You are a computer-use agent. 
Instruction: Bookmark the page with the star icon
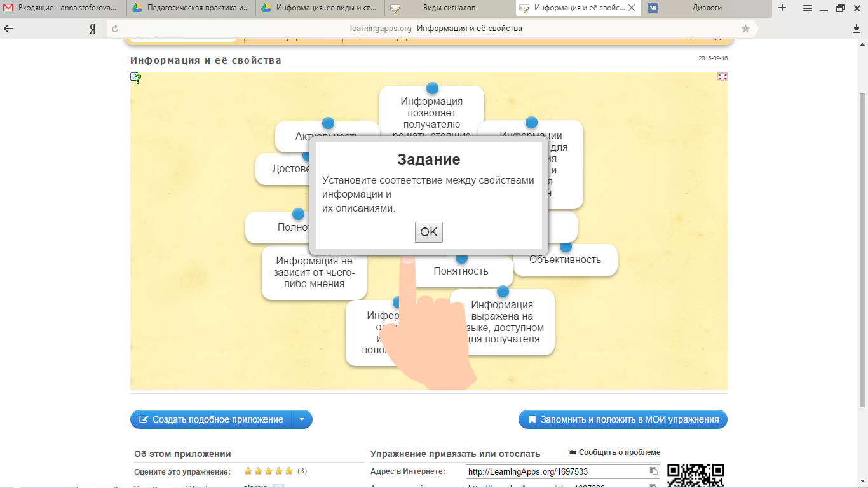[745, 29]
